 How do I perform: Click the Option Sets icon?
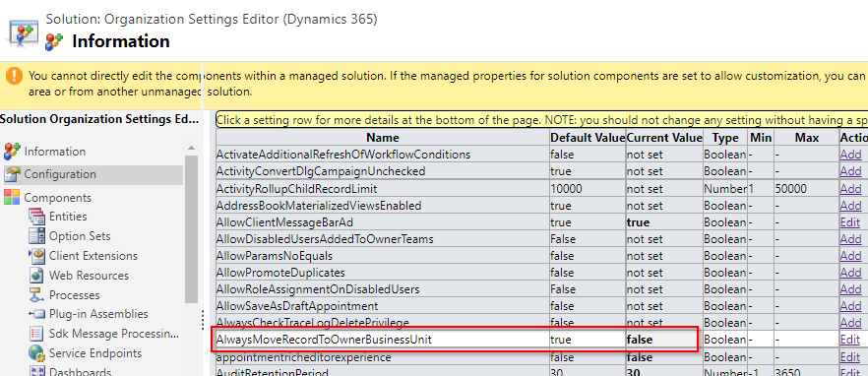click(x=36, y=236)
